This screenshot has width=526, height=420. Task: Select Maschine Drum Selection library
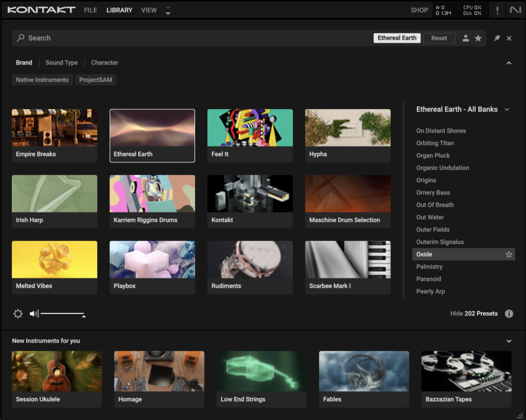(348, 201)
